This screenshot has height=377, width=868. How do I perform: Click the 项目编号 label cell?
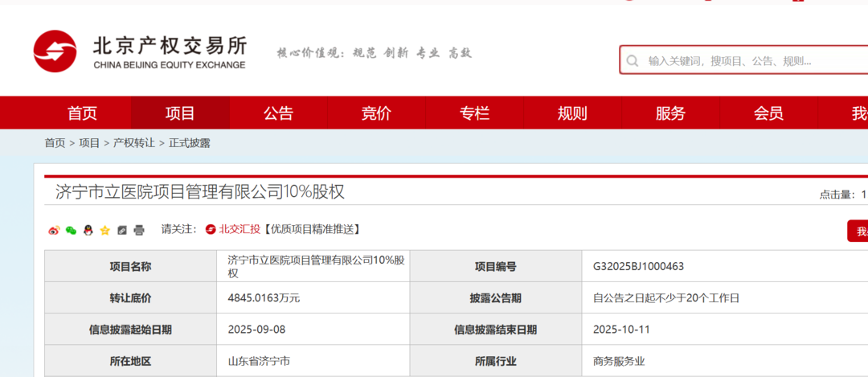(495, 266)
